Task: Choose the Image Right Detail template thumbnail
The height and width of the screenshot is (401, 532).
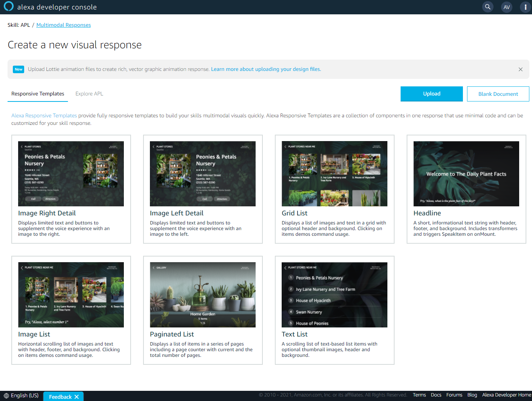Action: pyautogui.click(x=71, y=174)
